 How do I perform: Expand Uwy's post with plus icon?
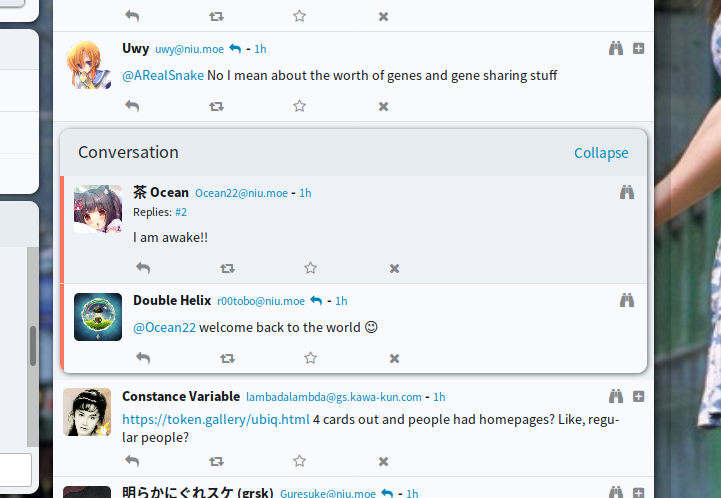click(x=639, y=48)
